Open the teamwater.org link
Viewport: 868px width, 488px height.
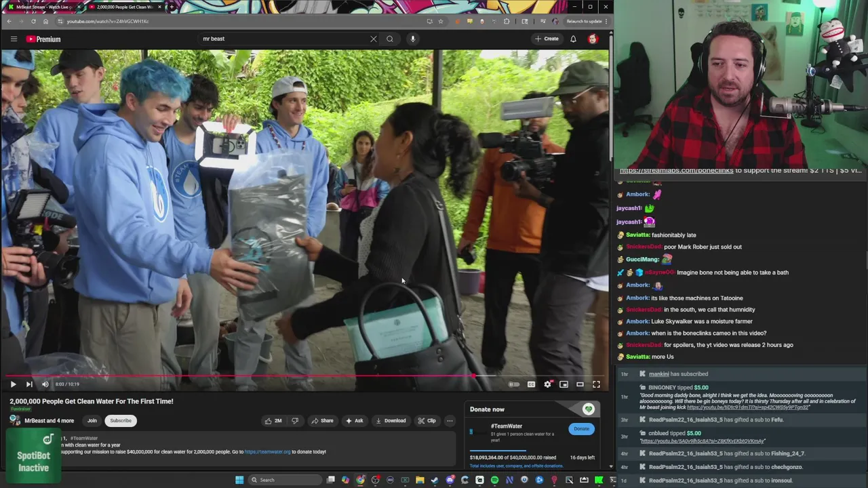pos(267,451)
